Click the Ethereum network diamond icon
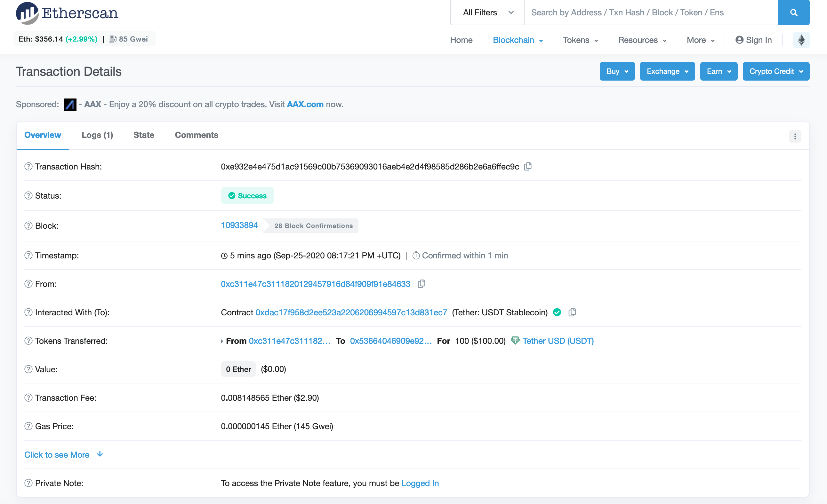 (x=801, y=40)
